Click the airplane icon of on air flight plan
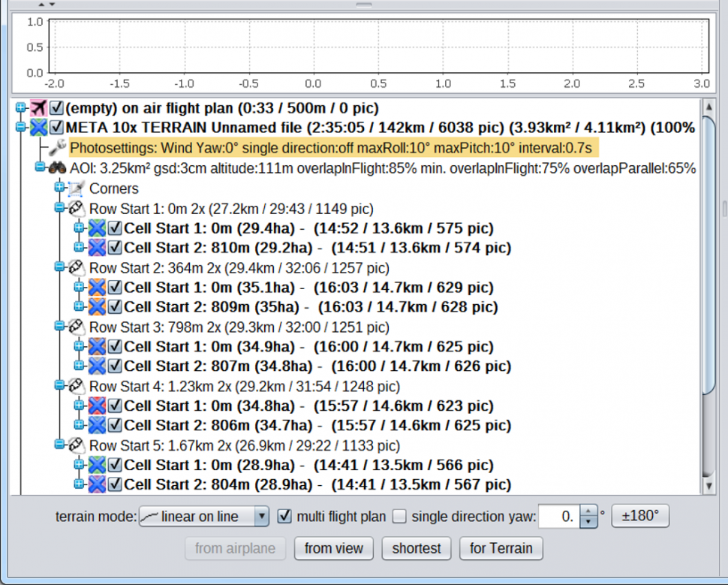This screenshot has height=585, width=728. [38, 108]
